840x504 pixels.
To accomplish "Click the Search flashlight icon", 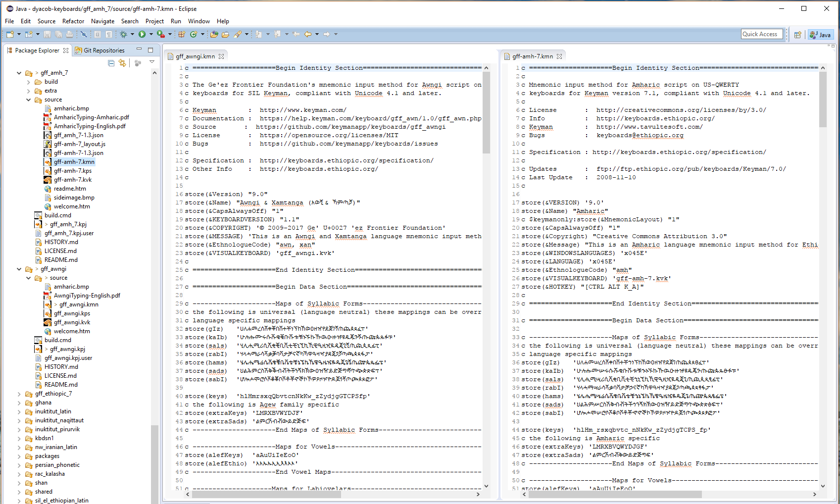I will tap(237, 34).
